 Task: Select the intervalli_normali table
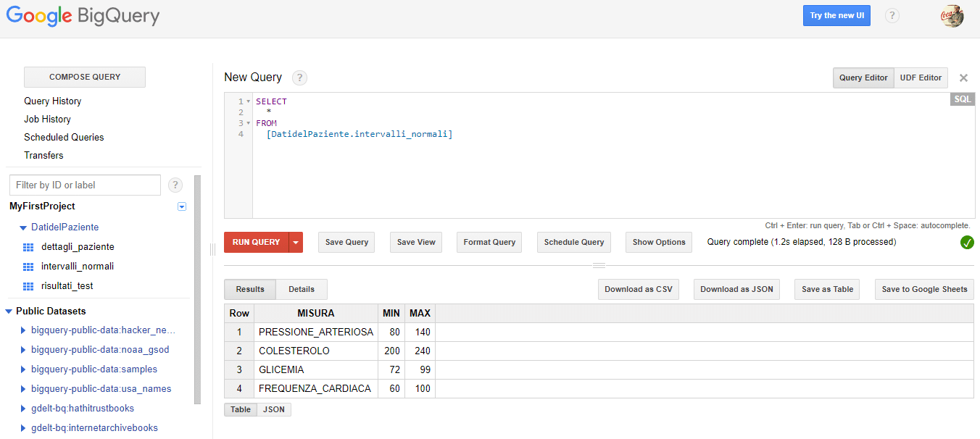coord(78,267)
